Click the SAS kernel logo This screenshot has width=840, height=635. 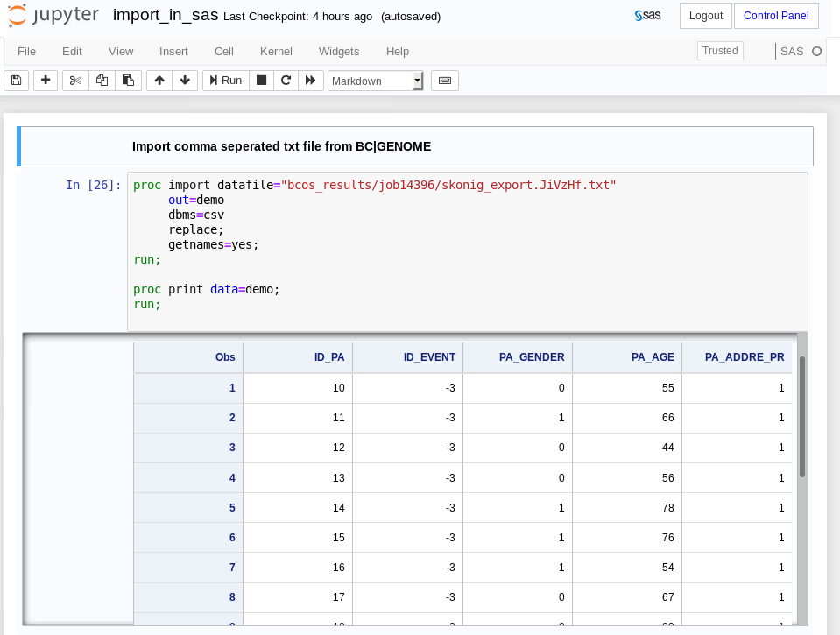coord(647,16)
